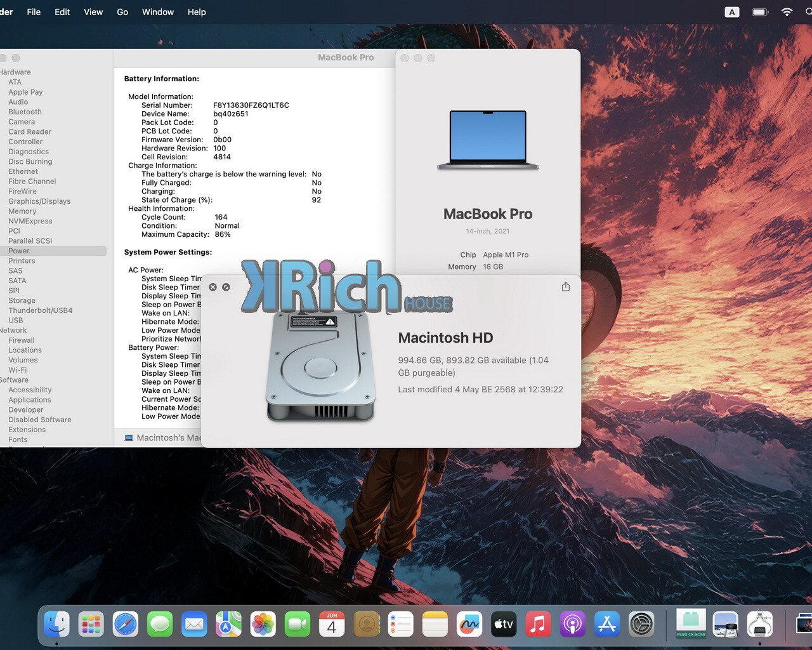Open the Go menu
The image size is (812, 650).
[122, 12]
